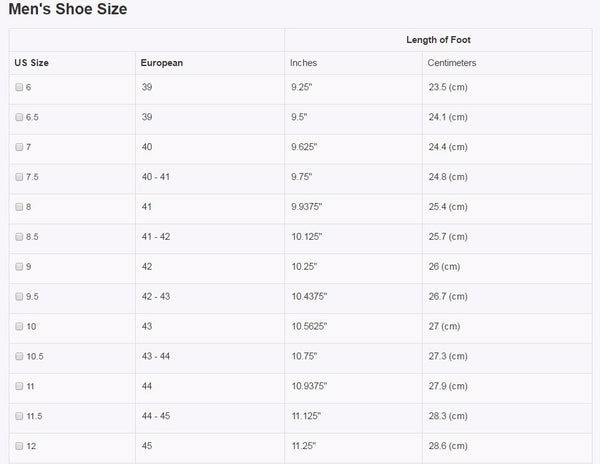Check the size 10 checkbox
Viewport: 600px width, 464px height.
20,326
